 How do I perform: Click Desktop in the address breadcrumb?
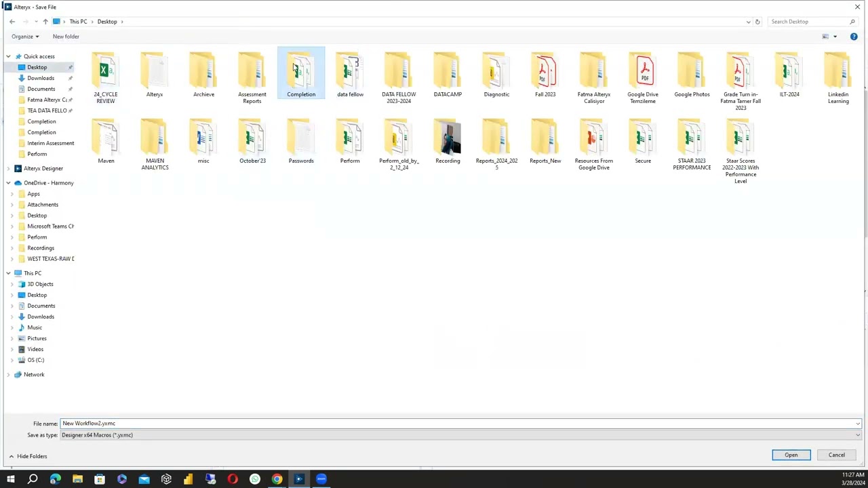(107, 22)
